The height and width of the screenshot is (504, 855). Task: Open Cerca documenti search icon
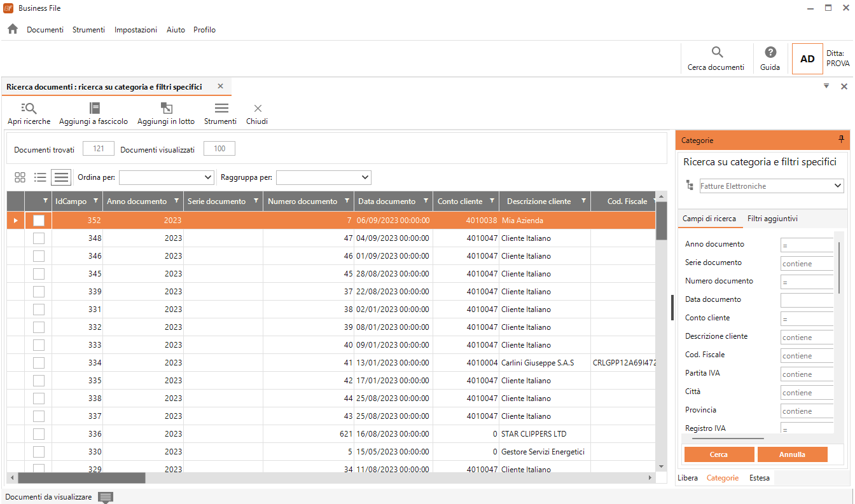pos(717,52)
